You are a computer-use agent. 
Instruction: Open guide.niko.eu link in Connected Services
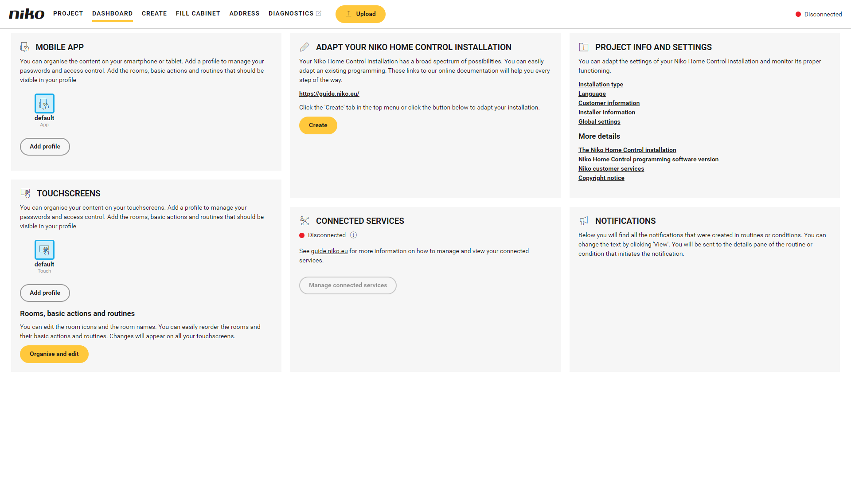[329, 251]
